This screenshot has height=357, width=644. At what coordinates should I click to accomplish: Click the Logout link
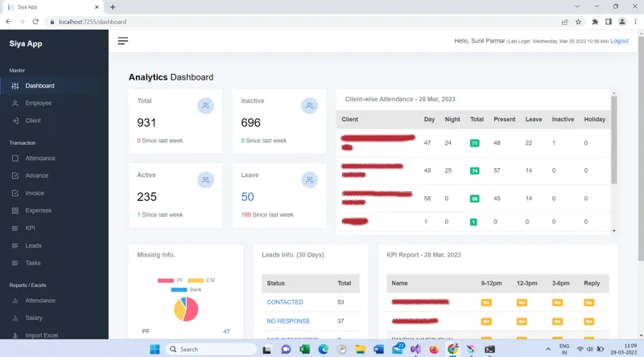tap(619, 41)
